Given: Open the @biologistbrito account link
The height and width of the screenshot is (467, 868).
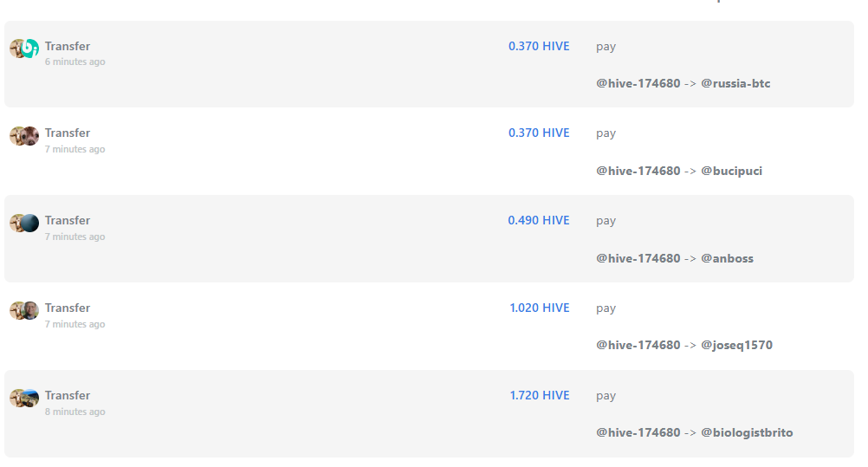Looking at the screenshot, I should [747, 432].
